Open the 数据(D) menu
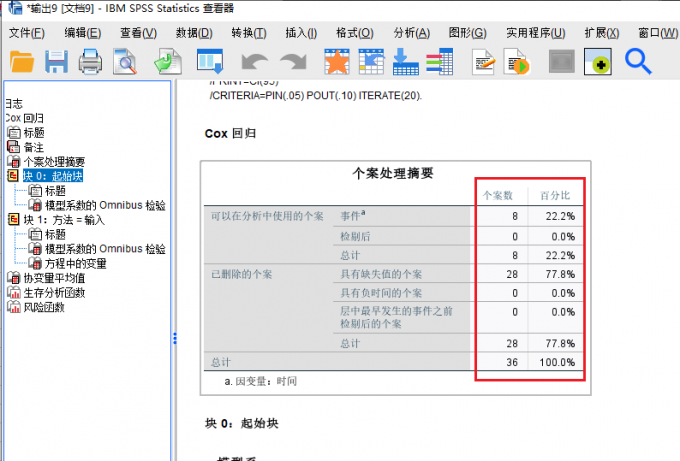Viewport: 680px width, 461px height. click(194, 33)
